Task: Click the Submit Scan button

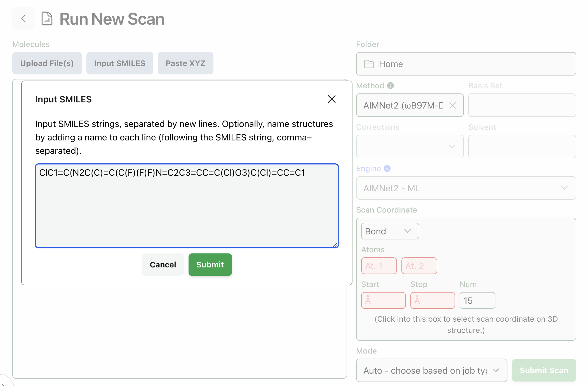Action: tap(544, 370)
